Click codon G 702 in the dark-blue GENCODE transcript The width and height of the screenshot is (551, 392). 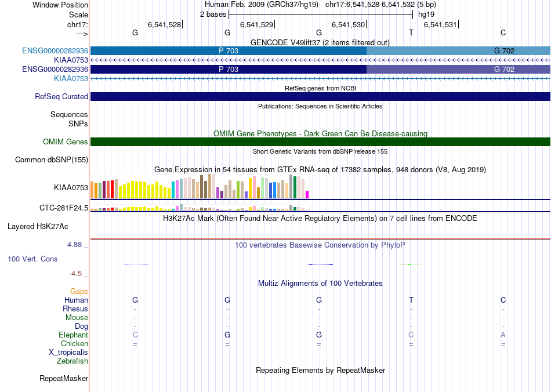point(504,69)
